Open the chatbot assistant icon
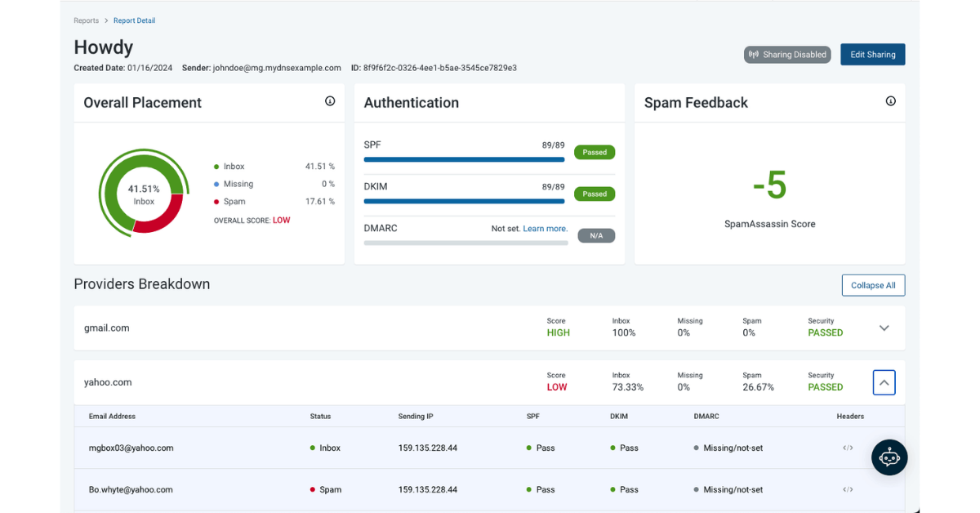980x513 pixels. coord(889,457)
